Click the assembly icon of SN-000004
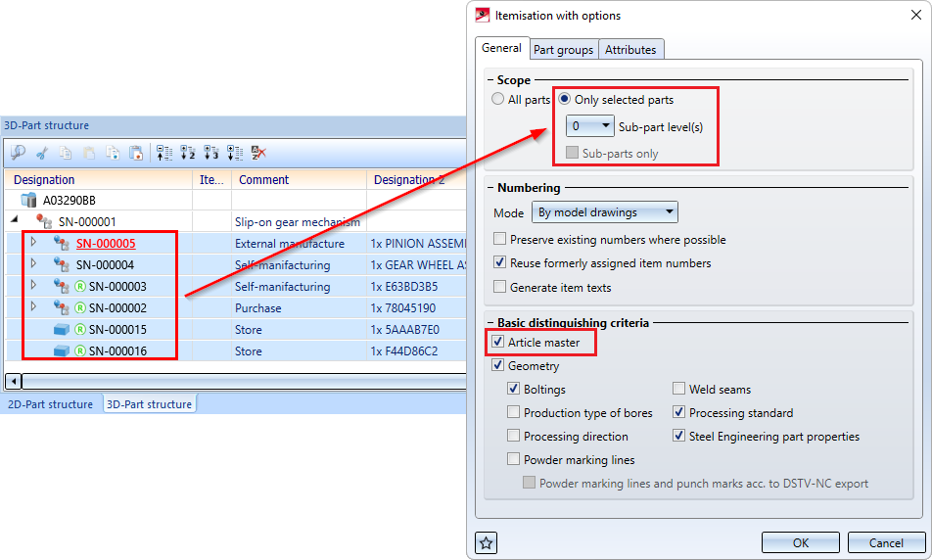Viewport: 932px width, 560px height. [x=62, y=264]
